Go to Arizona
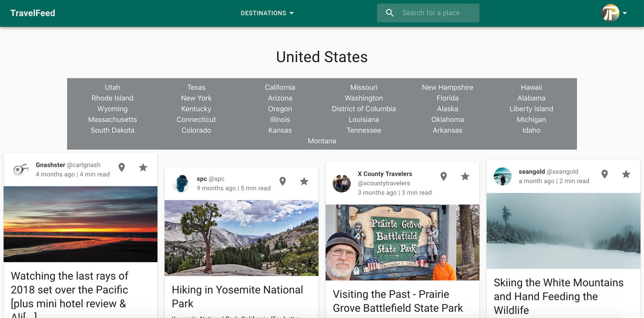This screenshot has height=318, width=644. 280,98
